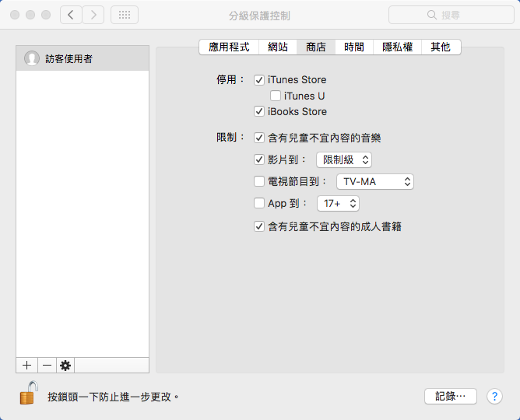This screenshot has width=520, height=420.
Task: Toggle 含有兒童不宜內容的音樂 checkbox
Action: coord(259,138)
